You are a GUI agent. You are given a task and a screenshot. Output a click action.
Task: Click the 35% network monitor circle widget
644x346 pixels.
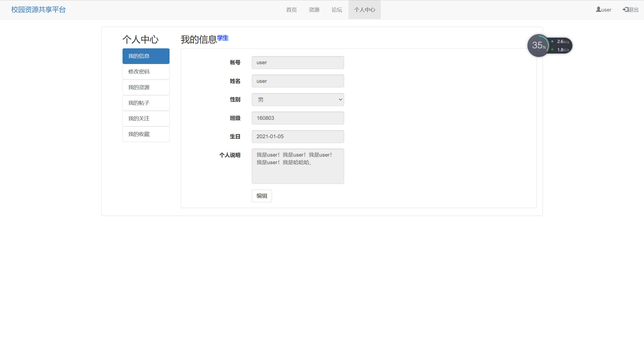(539, 45)
